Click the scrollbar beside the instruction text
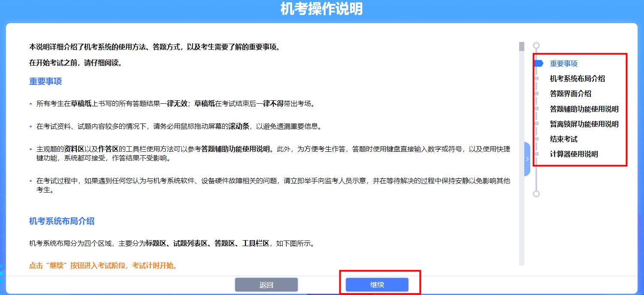Image resolution: width=644 pixels, height=295 pixels. 521,47
